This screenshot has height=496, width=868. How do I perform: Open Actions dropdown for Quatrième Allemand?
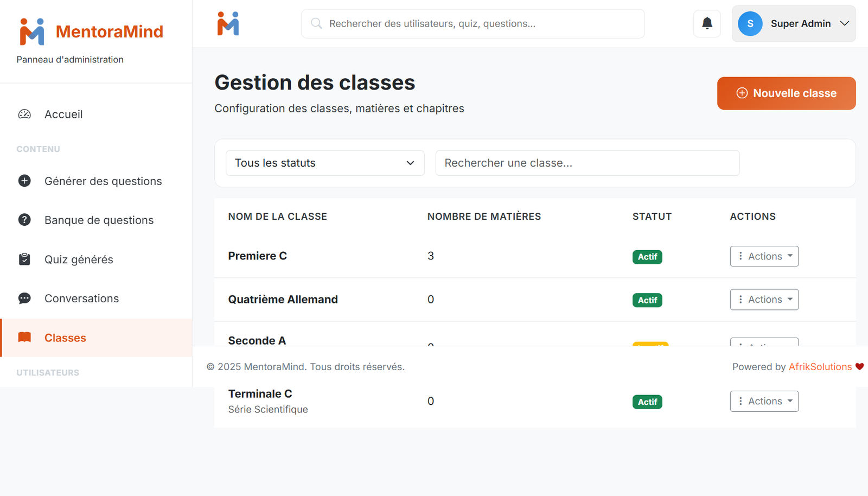pos(764,300)
